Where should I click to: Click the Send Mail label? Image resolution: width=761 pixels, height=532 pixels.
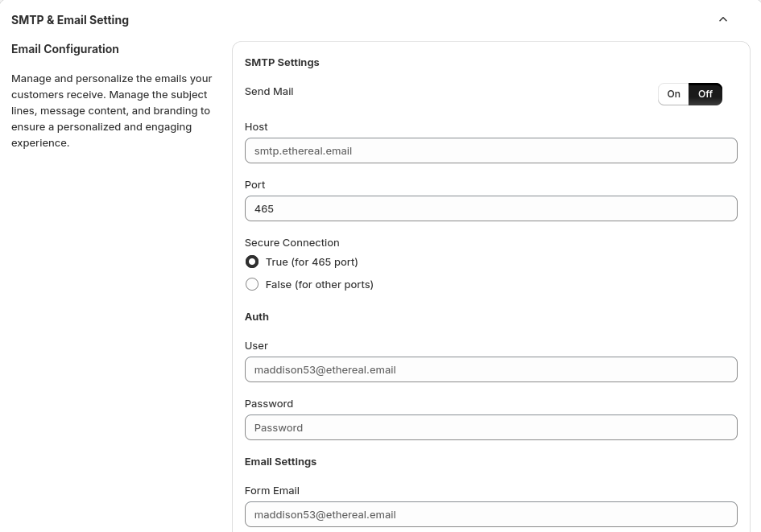point(269,92)
